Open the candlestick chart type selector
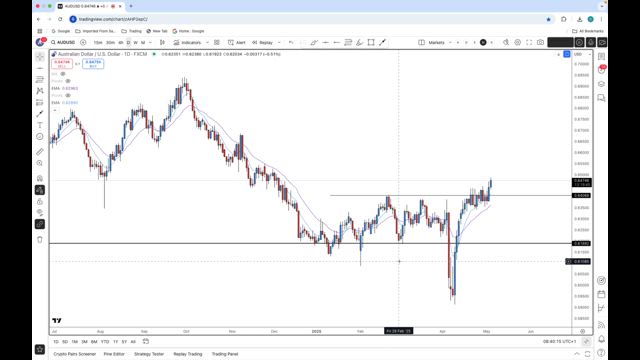This screenshot has height=360, width=640. [x=162, y=42]
